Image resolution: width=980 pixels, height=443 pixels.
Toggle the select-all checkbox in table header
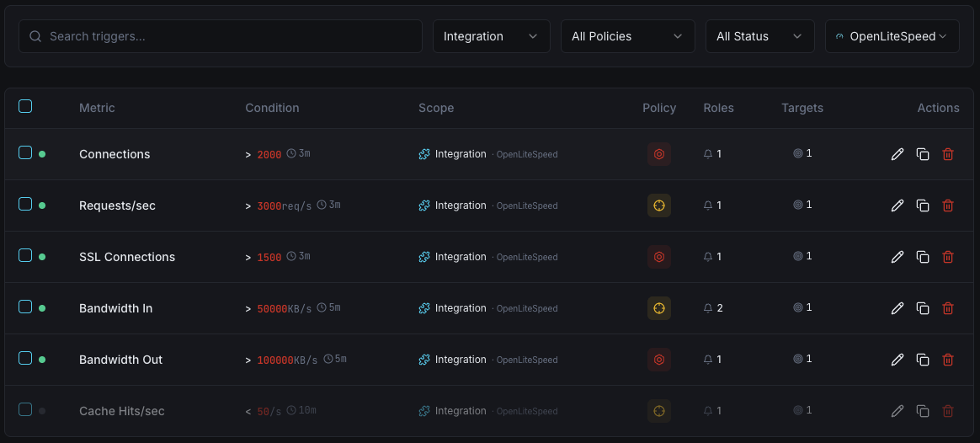[x=25, y=106]
